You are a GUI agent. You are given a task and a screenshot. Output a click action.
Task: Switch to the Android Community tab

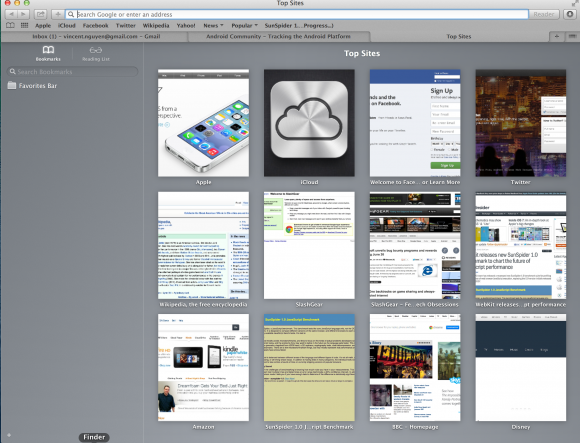click(x=278, y=36)
